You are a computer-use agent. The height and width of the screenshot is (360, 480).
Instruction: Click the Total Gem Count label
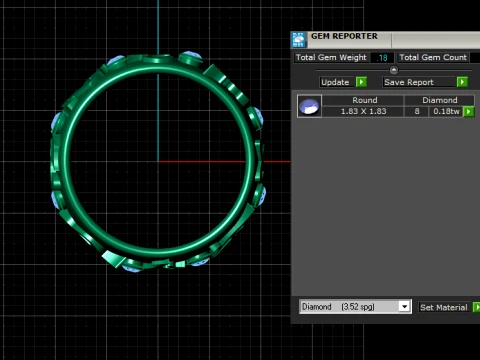(x=433, y=57)
